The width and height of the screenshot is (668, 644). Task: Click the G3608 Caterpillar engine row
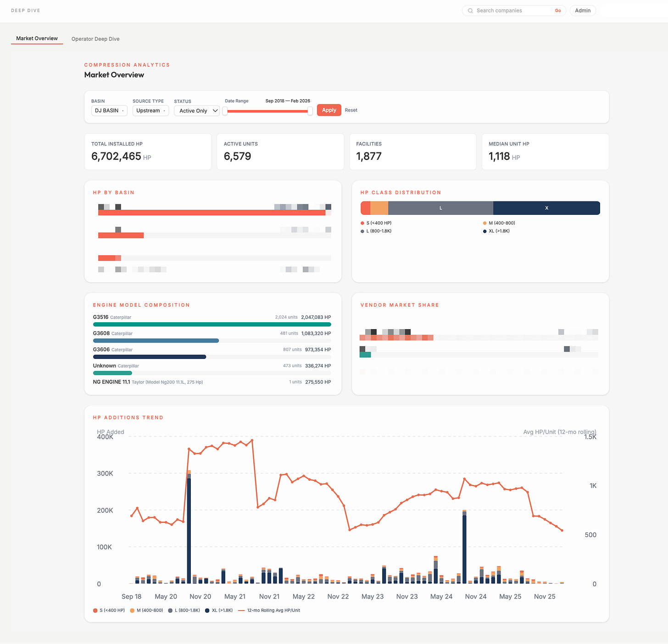tap(212, 336)
